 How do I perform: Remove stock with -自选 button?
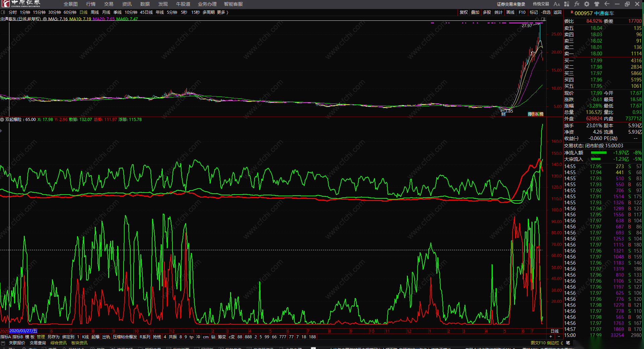pyautogui.click(x=546, y=12)
